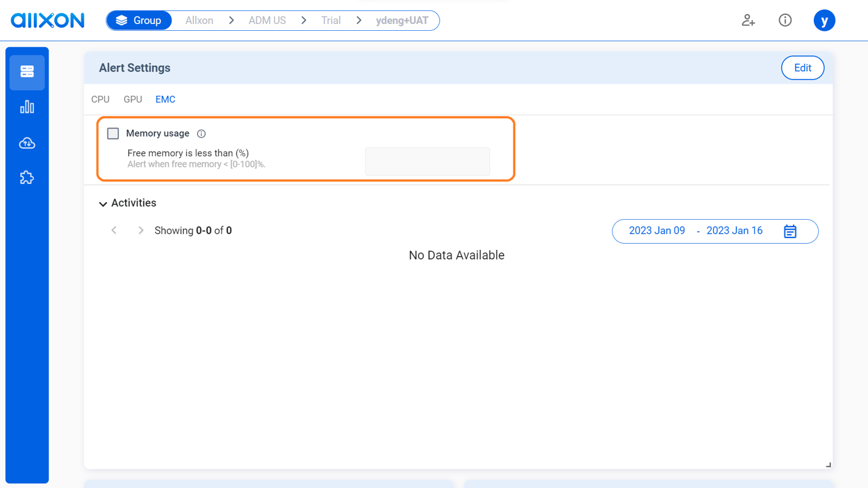Viewport: 868px width, 488px height.
Task: Go to the next page of activities
Action: pyautogui.click(x=140, y=230)
